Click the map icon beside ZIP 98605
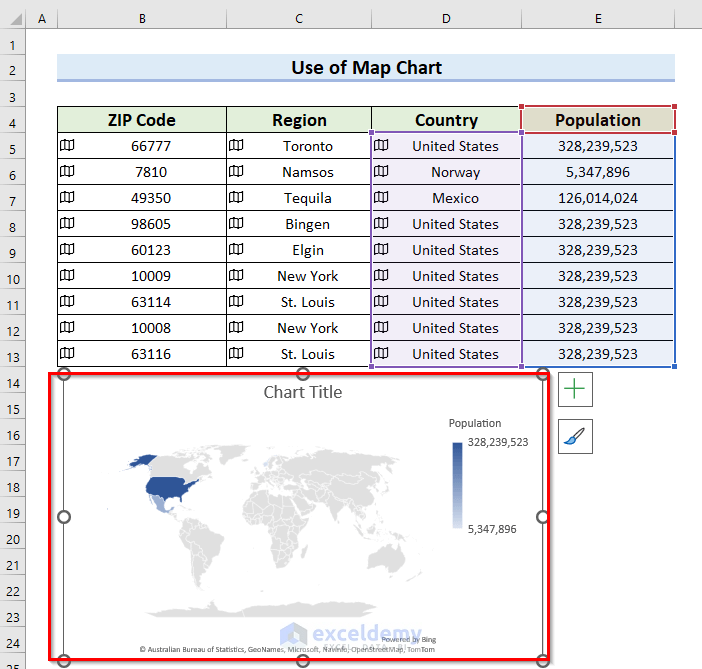Screen dimensions: 702x669 (67, 224)
